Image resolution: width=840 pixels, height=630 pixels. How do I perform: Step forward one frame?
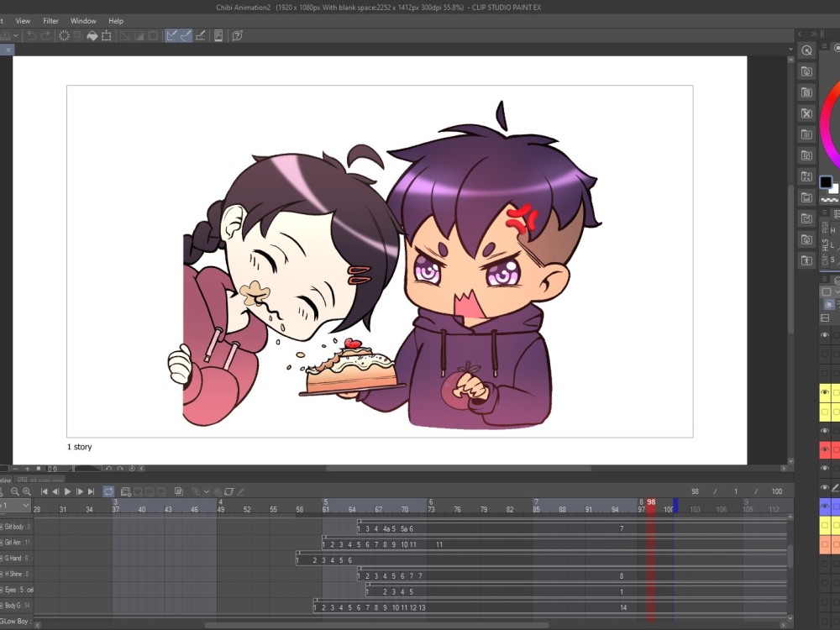(80, 491)
